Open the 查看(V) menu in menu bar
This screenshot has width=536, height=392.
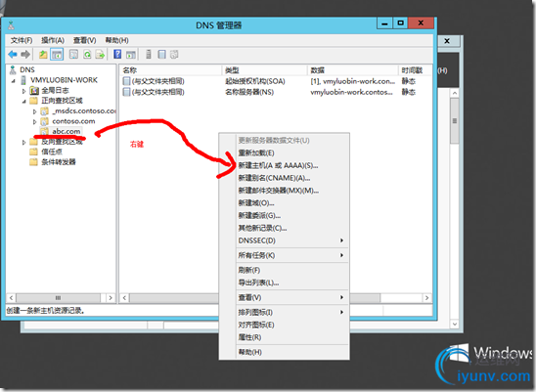[x=84, y=40]
